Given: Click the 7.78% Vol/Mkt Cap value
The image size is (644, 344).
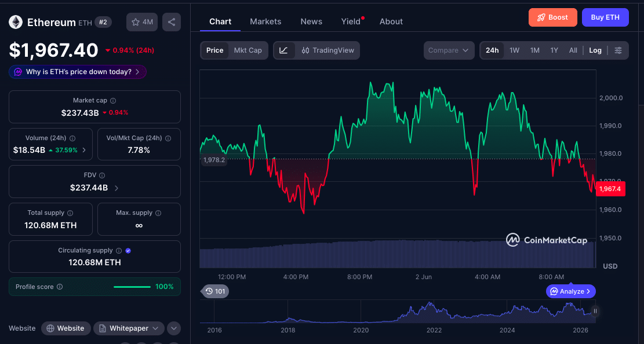Looking at the screenshot, I should coord(139,150).
